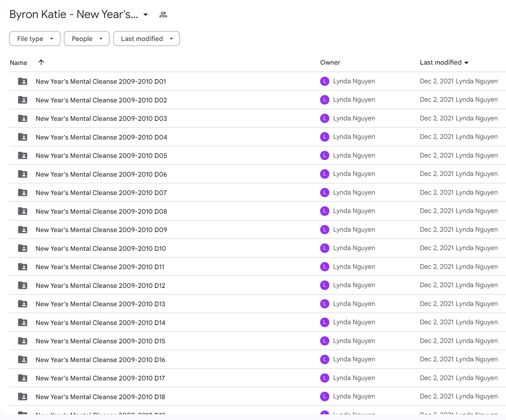The height and width of the screenshot is (420, 506).
Task: Click the shared folder icon for D12
Action: (x=23, y=285)
